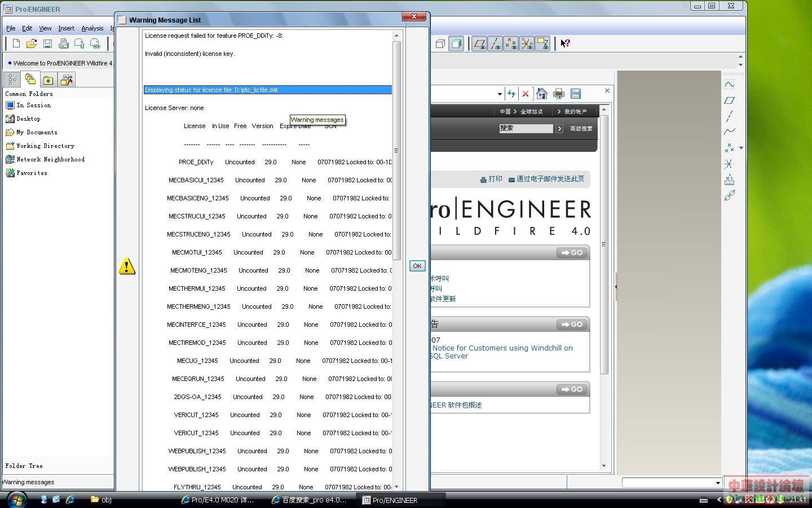The width and height of the screenshot is (812, 508).
Task: Open a file with the folder icon
Action: pyautogui.click(x=32, y=43)
